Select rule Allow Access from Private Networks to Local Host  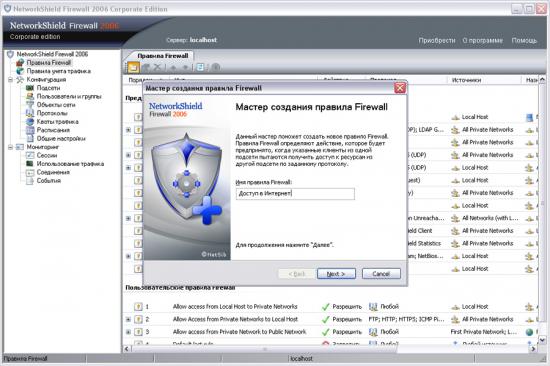click(x=235, y=319)
